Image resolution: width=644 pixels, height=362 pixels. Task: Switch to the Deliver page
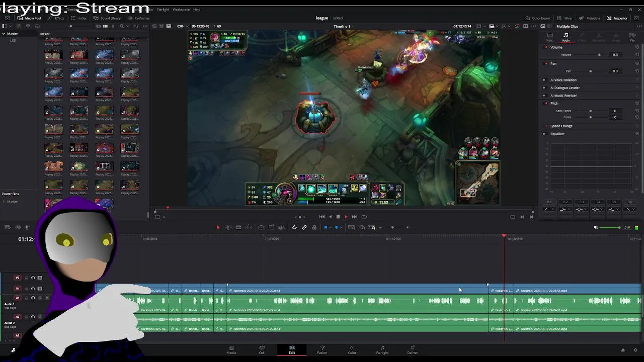[x=413, y=349]
